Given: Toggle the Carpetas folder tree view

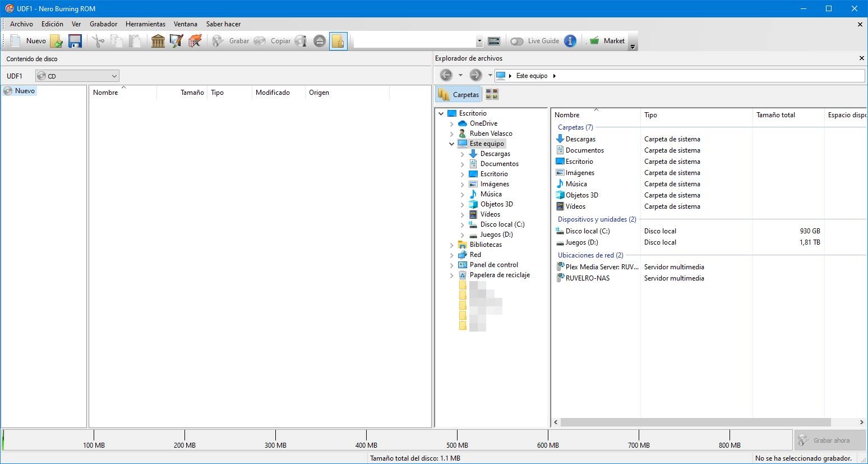Looking at the screenshot, I should (x=459, y=94).
